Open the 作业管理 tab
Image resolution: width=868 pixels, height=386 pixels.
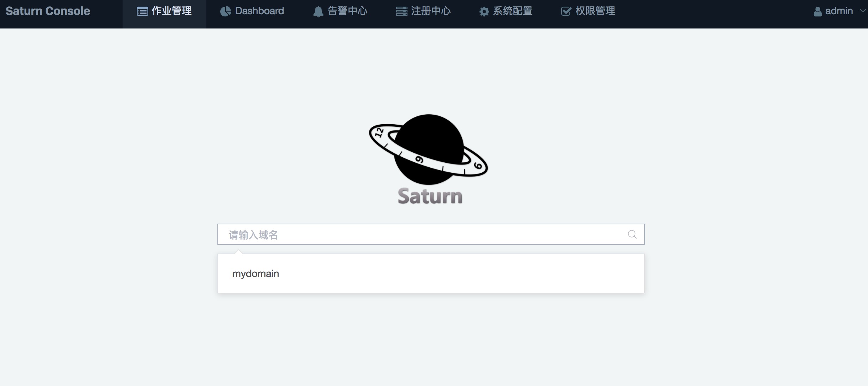(172, 11)
